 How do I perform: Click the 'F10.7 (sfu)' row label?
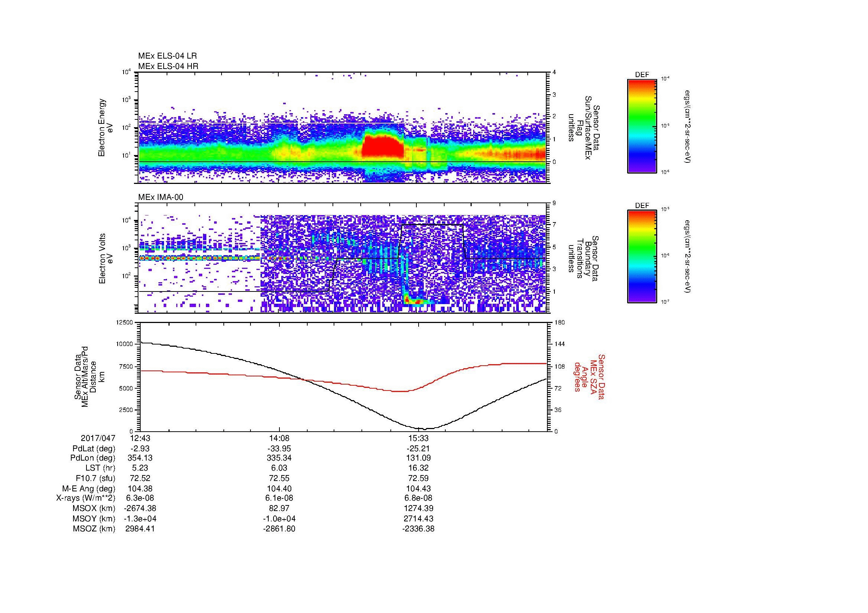click(95, 478)
